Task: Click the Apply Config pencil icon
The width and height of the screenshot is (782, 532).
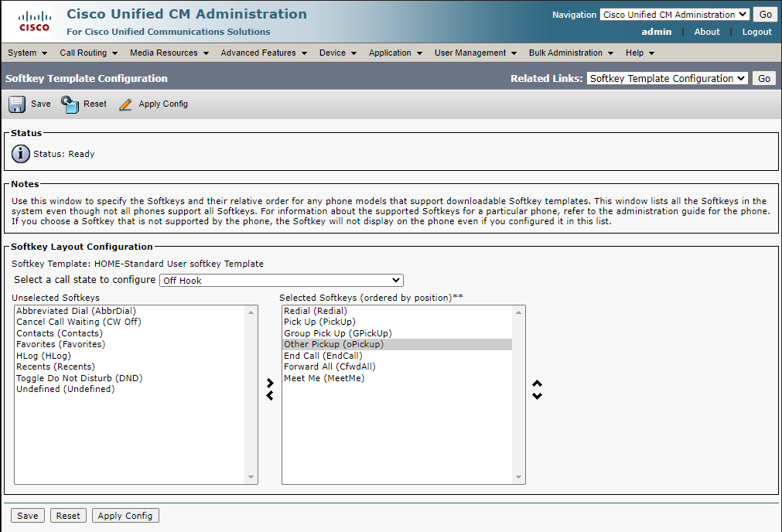Action: 126,104
